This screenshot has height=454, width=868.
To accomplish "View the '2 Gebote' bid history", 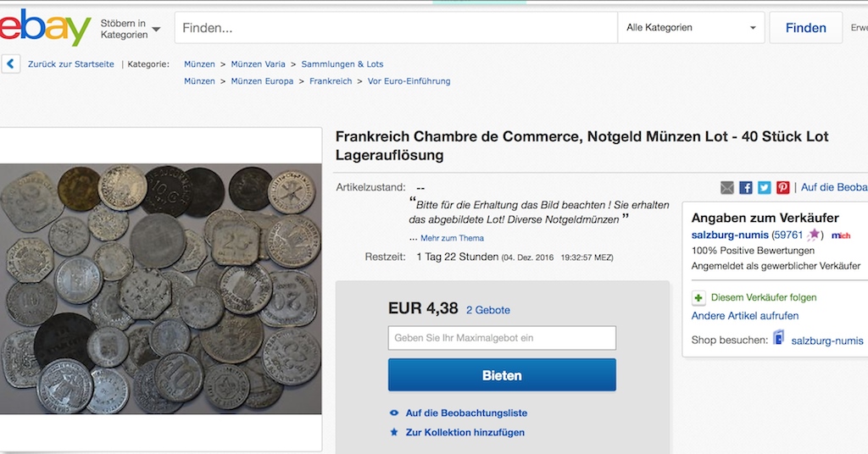I will coord(487,310).
